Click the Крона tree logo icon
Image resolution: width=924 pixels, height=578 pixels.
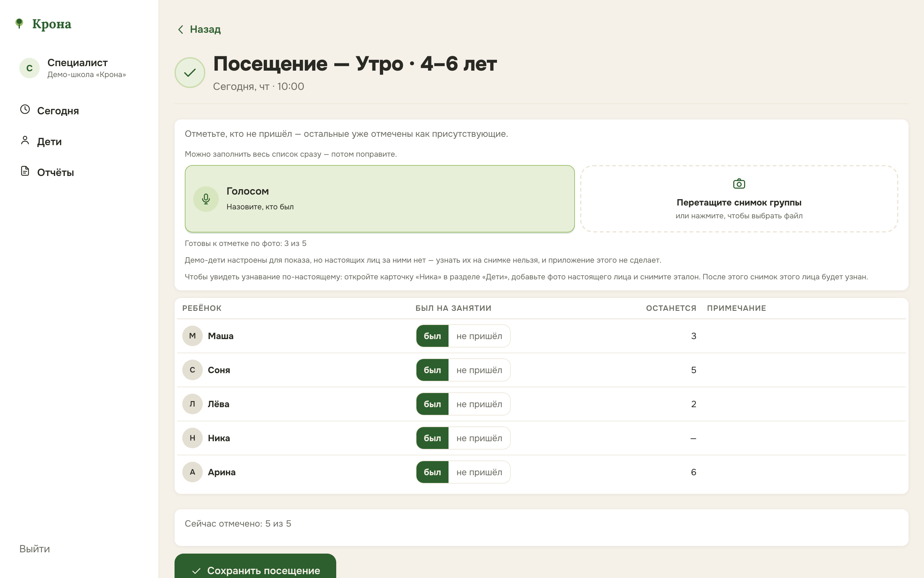(19, 23)
